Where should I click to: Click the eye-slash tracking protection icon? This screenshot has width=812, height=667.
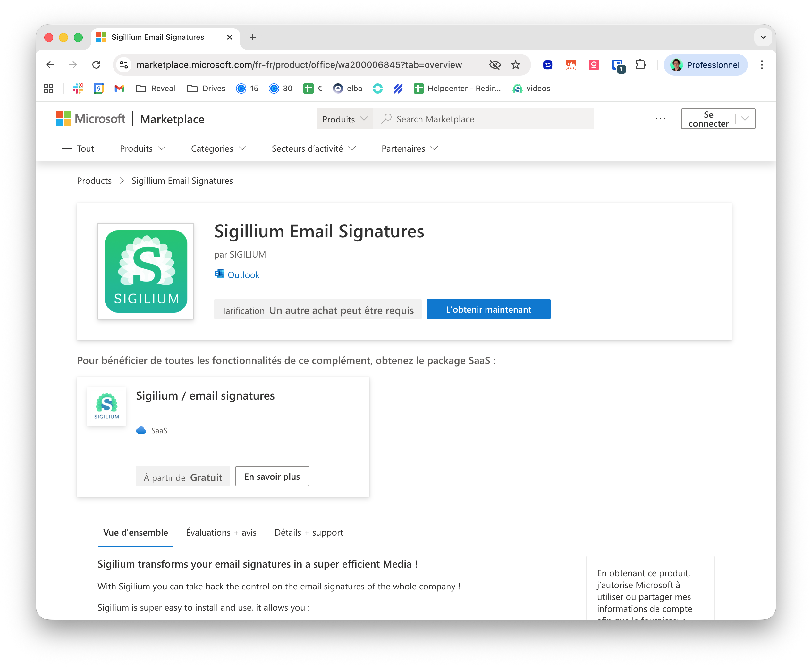pos(495,65)
